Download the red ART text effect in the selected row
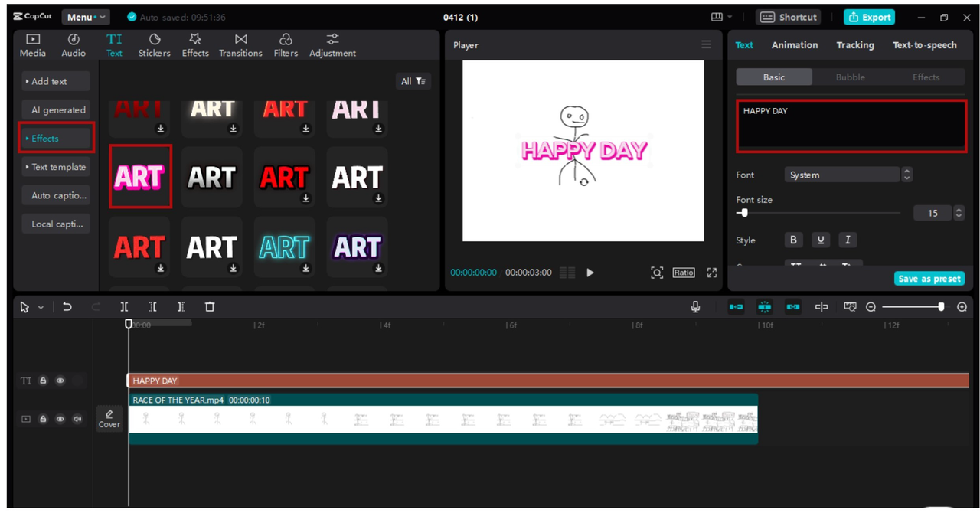980x513 pixels. click(x=305, y=198)
